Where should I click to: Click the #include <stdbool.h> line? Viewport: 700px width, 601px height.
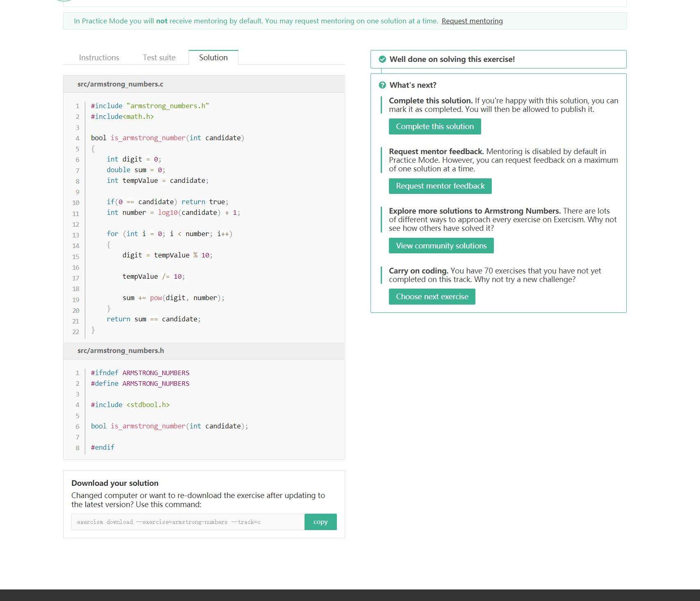coord(130,405)
